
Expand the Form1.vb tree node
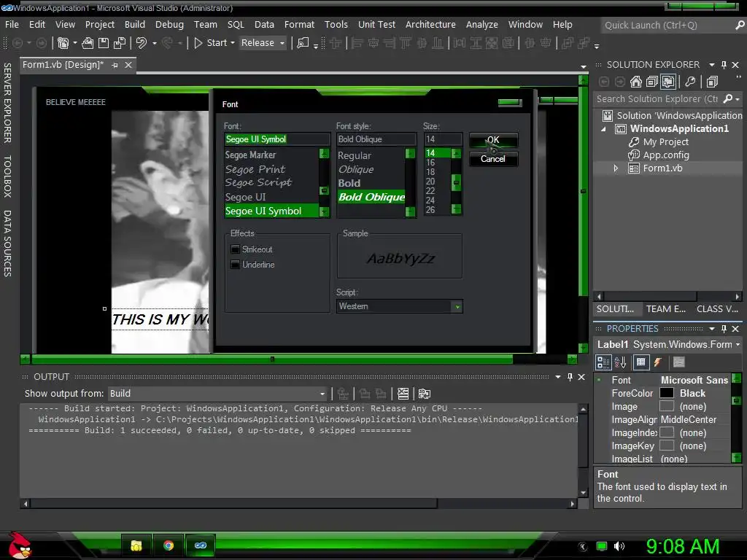(616, 168)
